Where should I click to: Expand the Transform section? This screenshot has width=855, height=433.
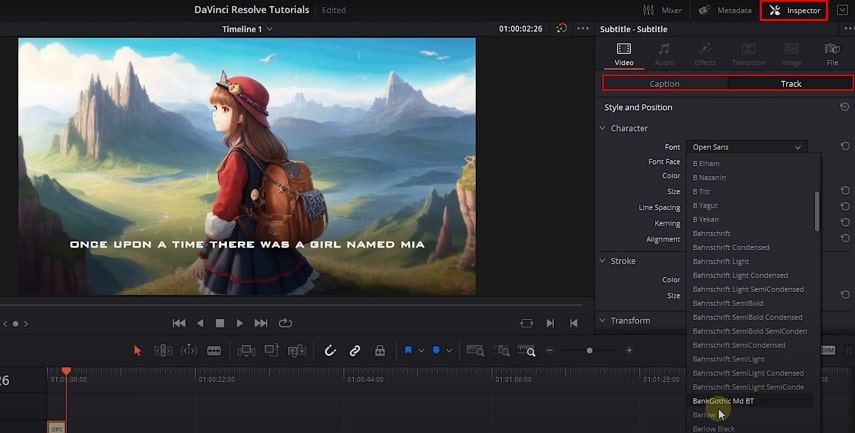[603, 321]
